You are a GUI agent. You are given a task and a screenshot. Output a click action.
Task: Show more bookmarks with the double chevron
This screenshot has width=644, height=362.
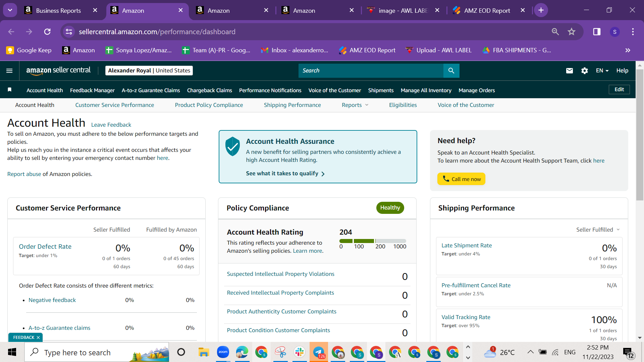pos(628,50)
